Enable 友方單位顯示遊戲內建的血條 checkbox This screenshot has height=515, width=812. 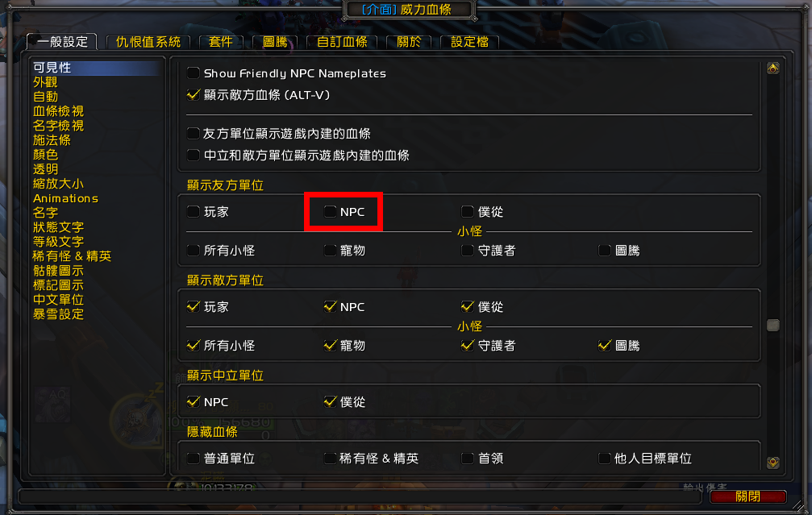coord(194,134)
